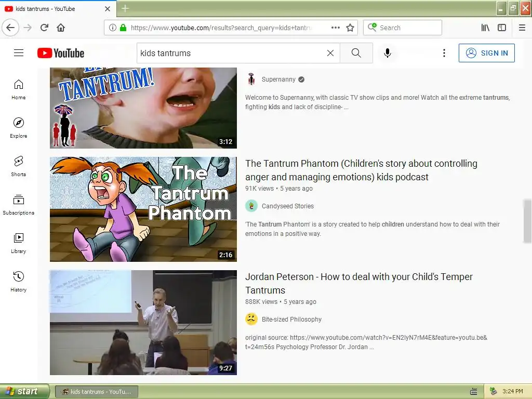Screen dimensions: 532x399
Task: Reload the current page
Action: pos(45,28)
